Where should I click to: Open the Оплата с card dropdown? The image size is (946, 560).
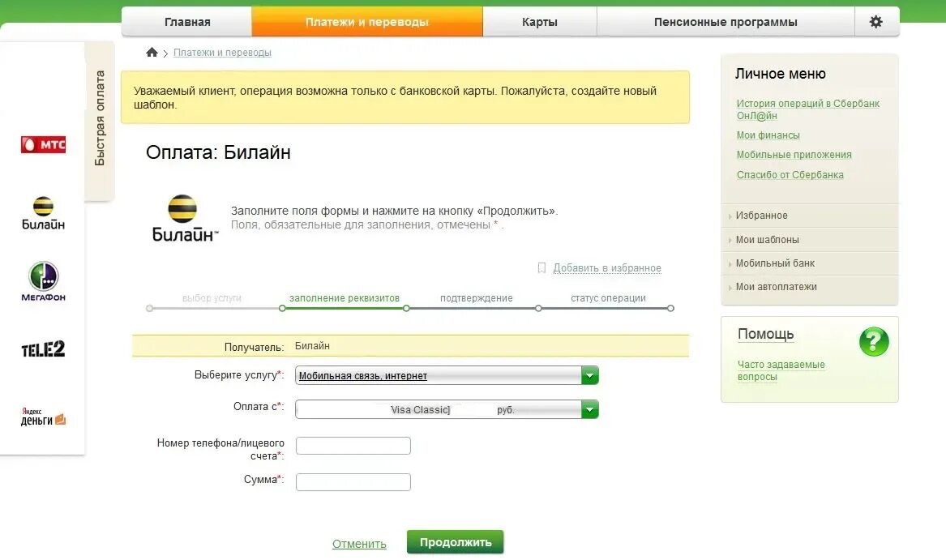(589, 409)
